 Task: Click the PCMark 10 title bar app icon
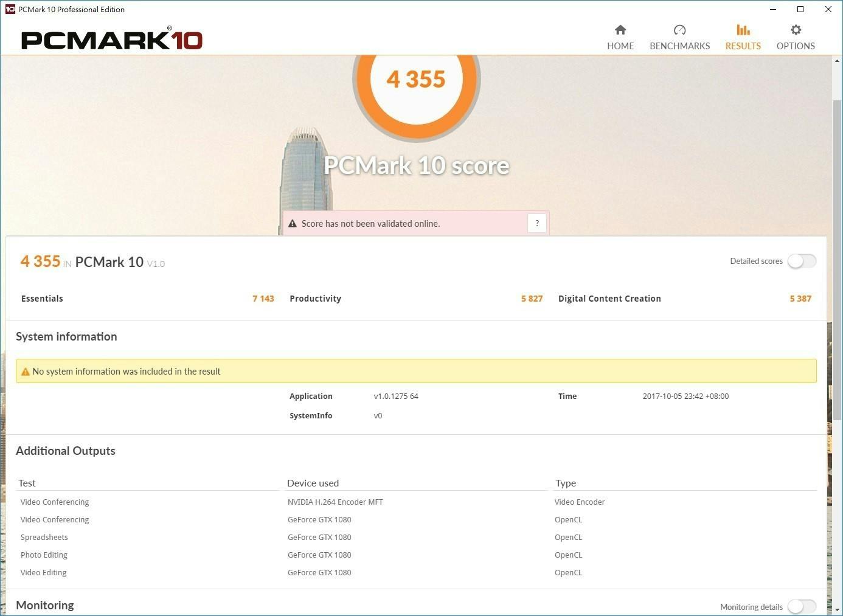pyautogui.click(x=10, y=9)
